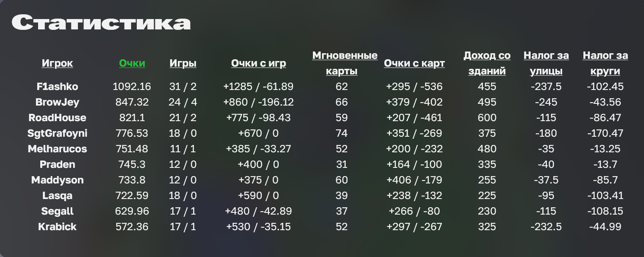This screenshot has width=644, height=257.
Task: Select player Praden row name
Action: tap(58, 164)
